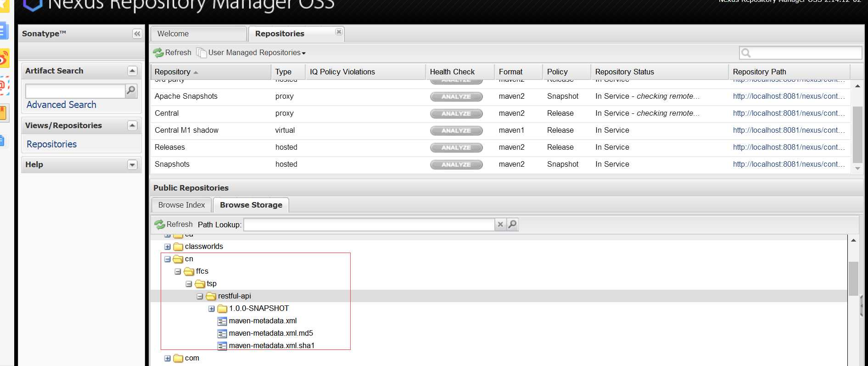This screenshot has height=366, width=868.
Task: Open Central repository path link
Action: 789,113
